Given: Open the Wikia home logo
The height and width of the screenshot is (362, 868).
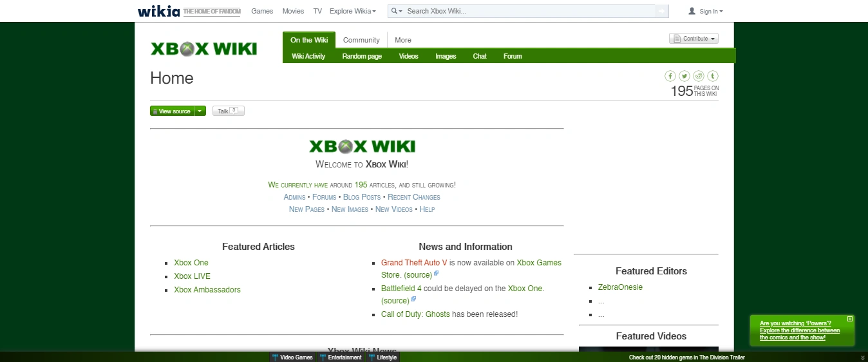Looking at the screenshot, I should point(159,11).
